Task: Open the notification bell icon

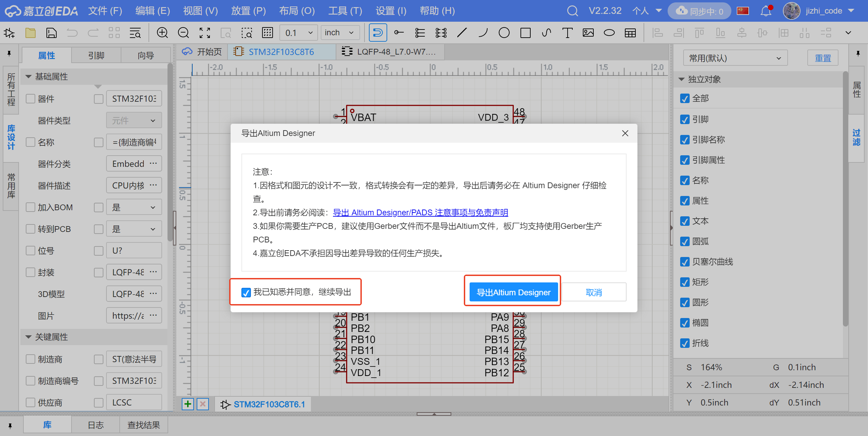Action: 766,11
